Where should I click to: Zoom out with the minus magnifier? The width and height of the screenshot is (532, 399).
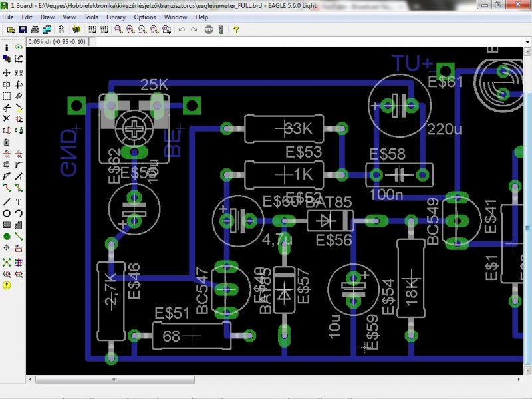142,30
